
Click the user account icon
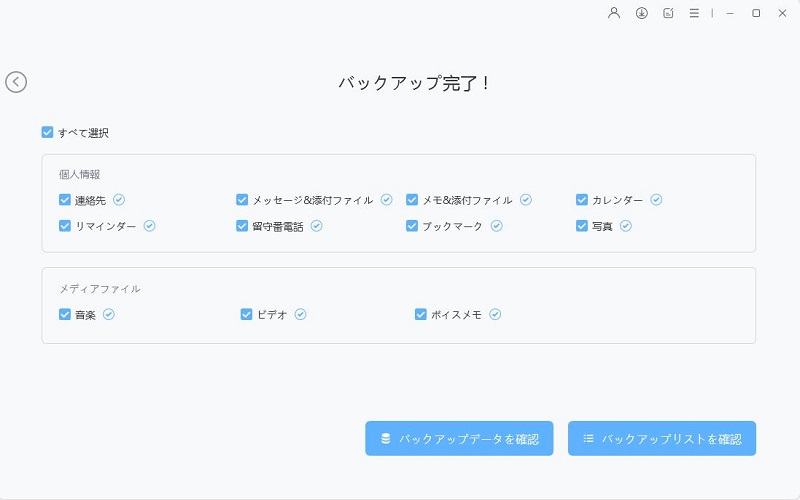[x=615, y=13]
